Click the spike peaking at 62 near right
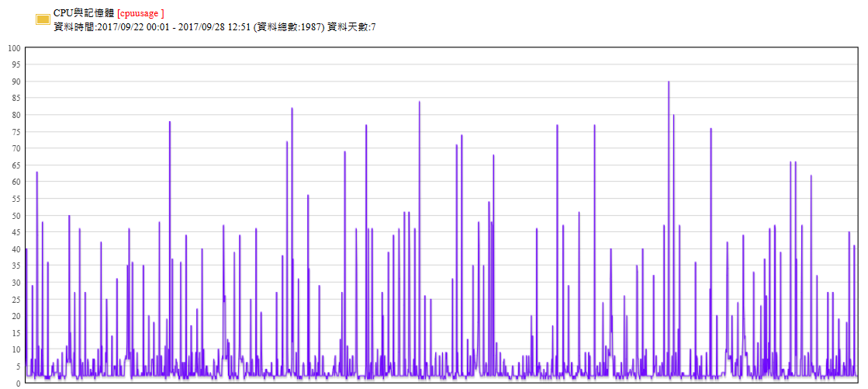The height and width of the screenshot is (389, 868). click(x=811, y=178)
